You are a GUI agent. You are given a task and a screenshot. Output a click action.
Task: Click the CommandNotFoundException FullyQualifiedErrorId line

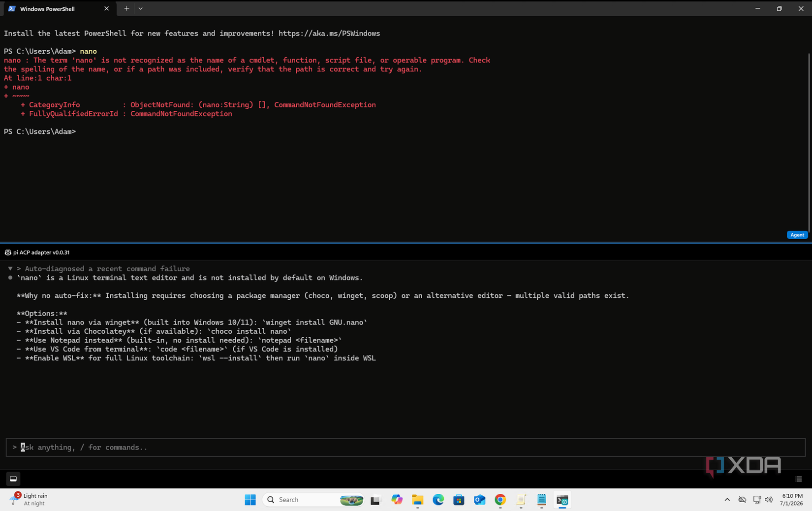click(x=126, y=114)
